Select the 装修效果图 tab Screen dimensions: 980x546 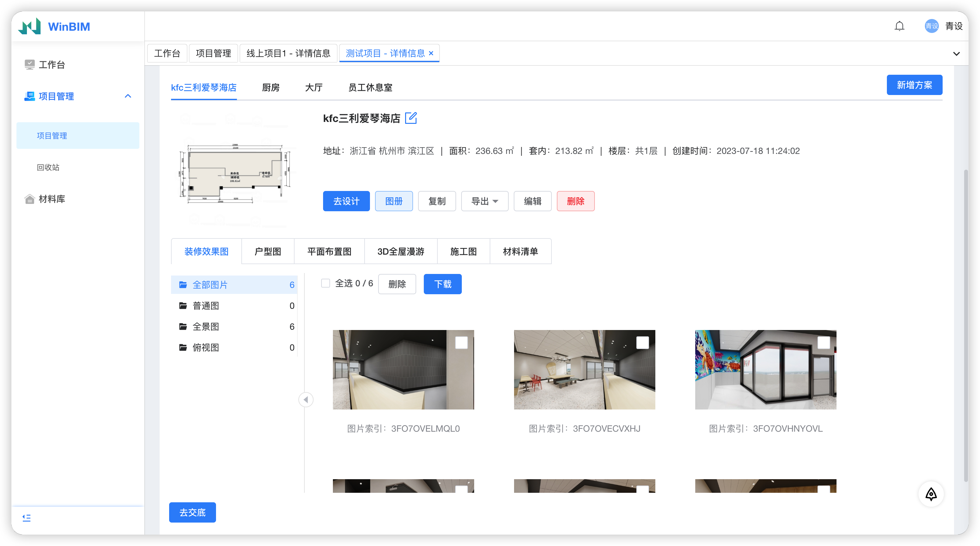pos(206,251)
